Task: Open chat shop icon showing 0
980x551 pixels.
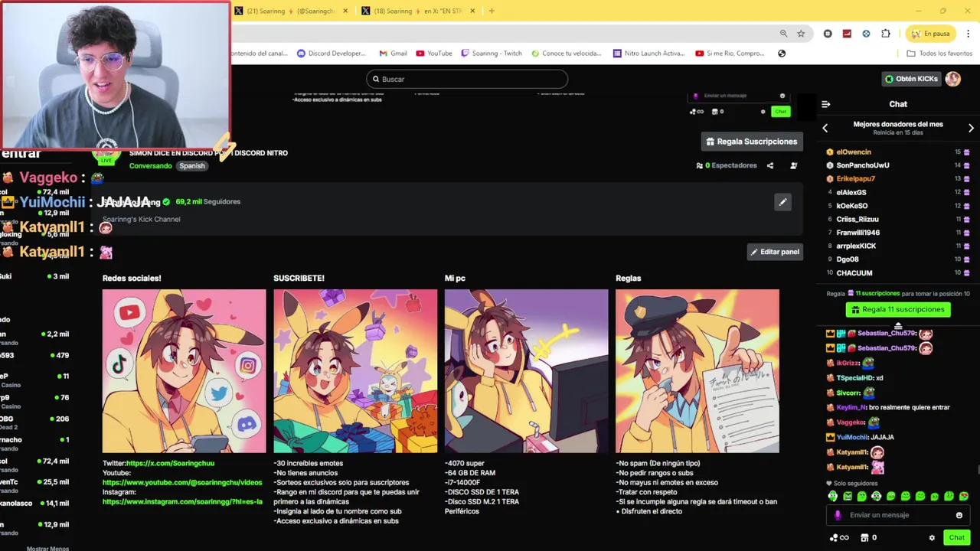Action: 868,538
